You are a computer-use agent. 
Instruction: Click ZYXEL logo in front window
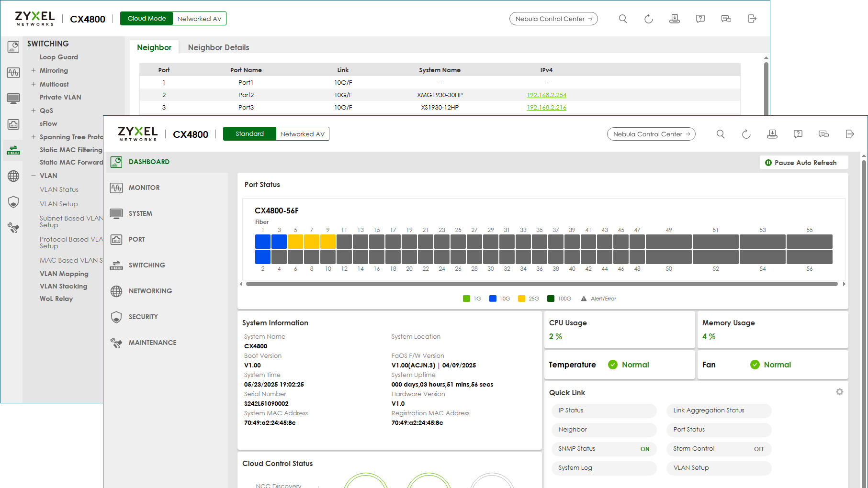(x=138, y=133)
